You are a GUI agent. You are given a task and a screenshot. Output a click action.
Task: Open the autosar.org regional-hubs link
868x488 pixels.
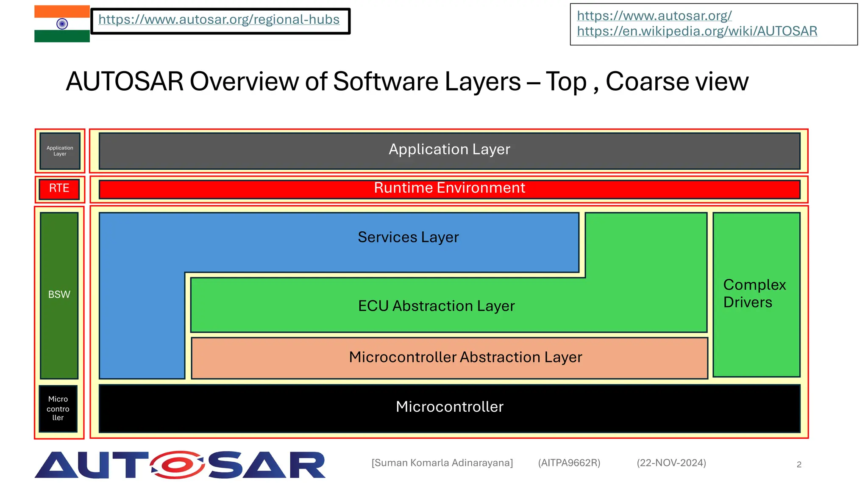[x=219, y=19]
